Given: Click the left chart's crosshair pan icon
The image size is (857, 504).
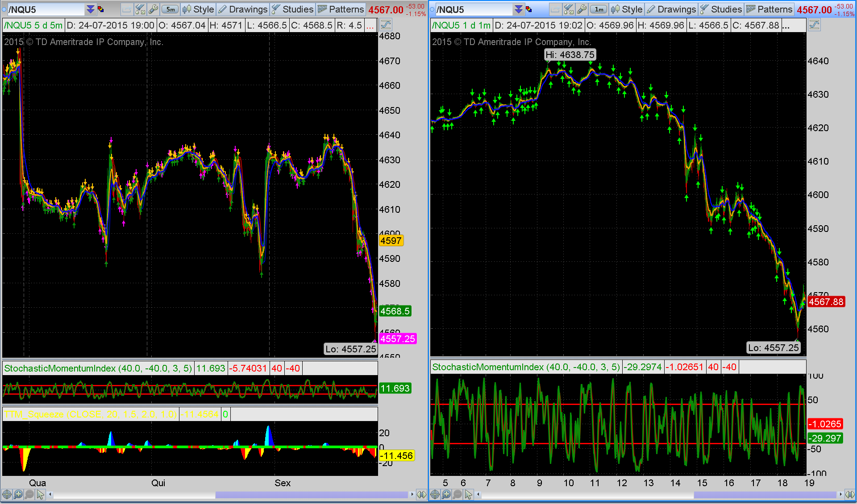Looking at the screenshot, I should 7,494.
